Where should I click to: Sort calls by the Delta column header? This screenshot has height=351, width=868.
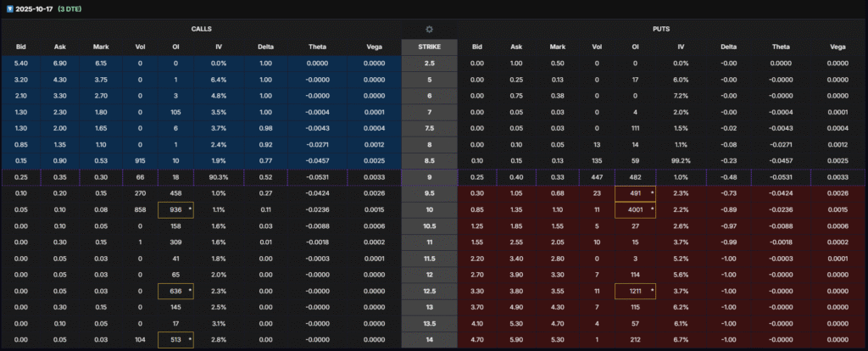[266, 47]
